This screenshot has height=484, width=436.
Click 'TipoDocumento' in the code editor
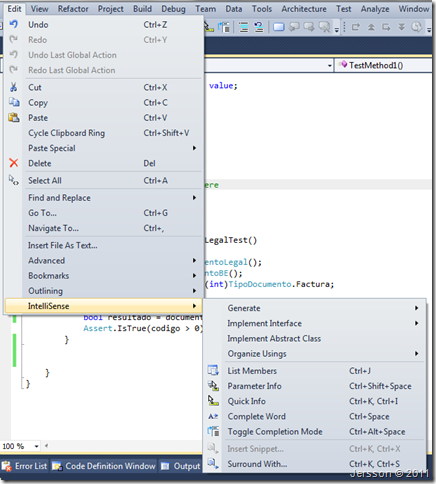[x=260, y=284]
